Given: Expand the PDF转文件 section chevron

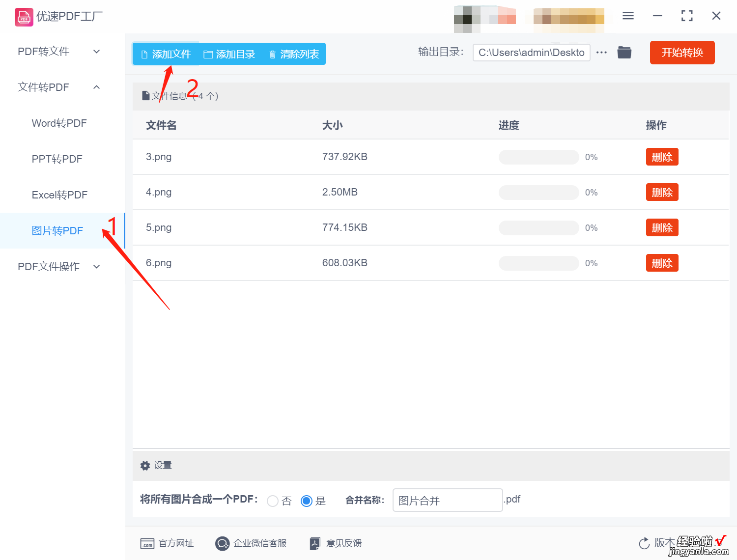Looking at the screenshot, I should [x=97, y=52].
